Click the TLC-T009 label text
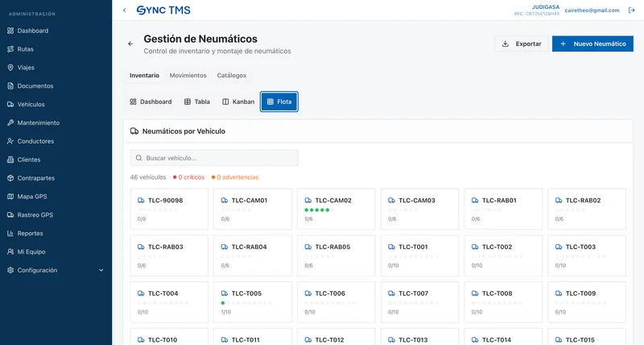This screenshot has width=644, height=345. click(580, 293)
